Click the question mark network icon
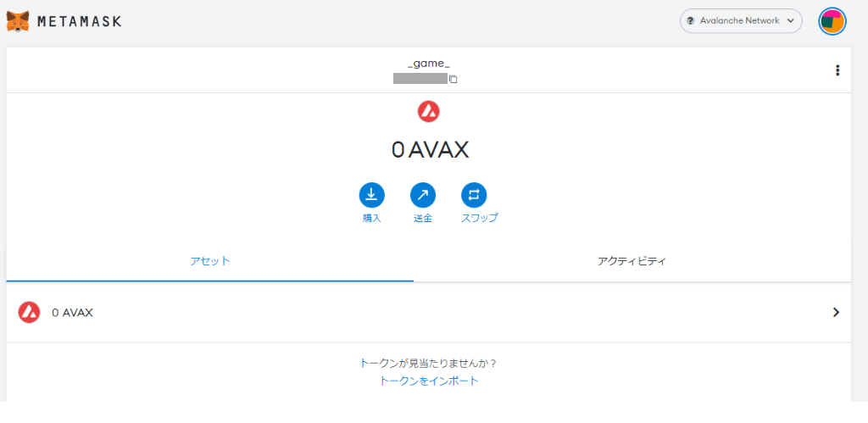The width and height of the screenshot is (868, 423). pyautogui.click(x=690, y=21)
